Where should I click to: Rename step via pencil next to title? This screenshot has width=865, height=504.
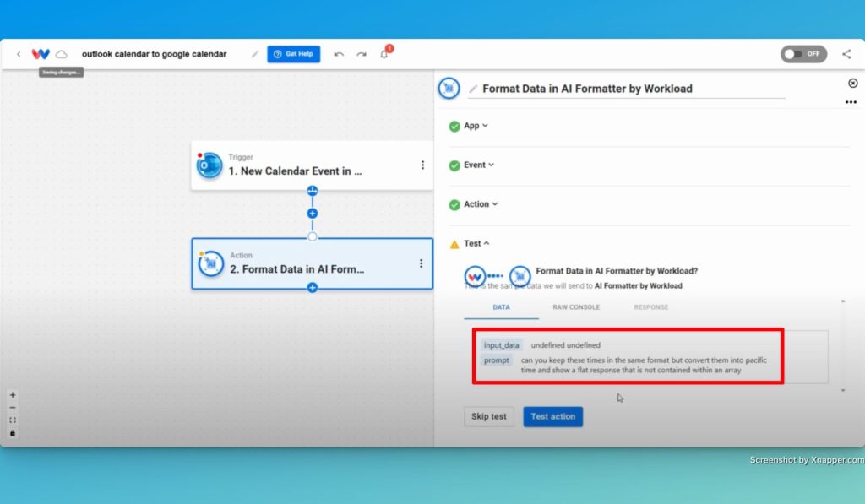473,89
